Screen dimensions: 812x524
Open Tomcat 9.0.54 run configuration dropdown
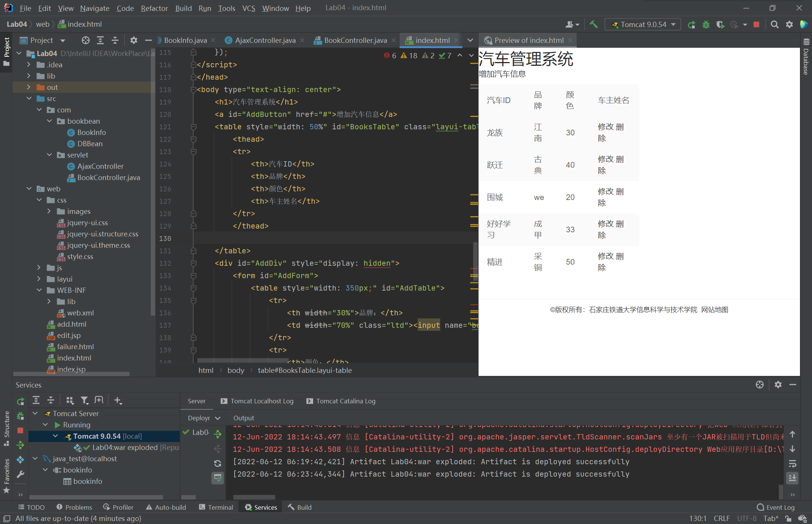[x=644, y=24]
